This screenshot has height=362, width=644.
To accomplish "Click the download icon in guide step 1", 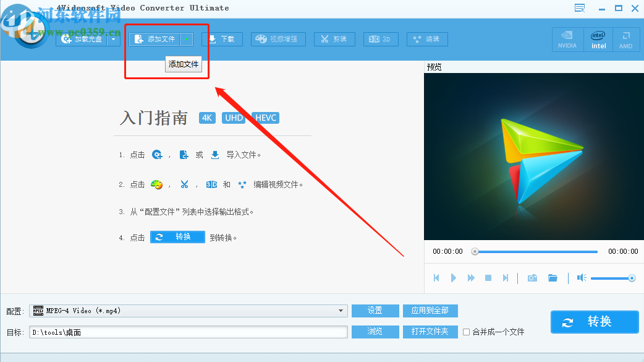I will (x=215, y=155).
